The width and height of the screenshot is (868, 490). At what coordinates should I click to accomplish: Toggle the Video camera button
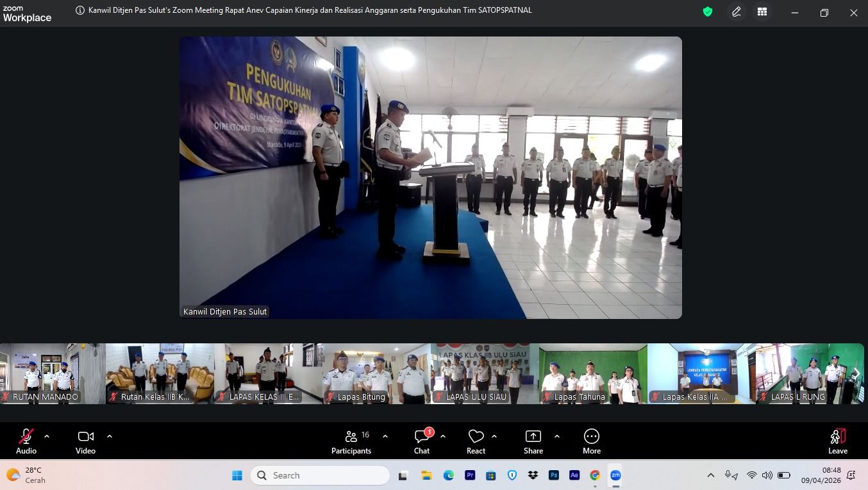[85, 441]
